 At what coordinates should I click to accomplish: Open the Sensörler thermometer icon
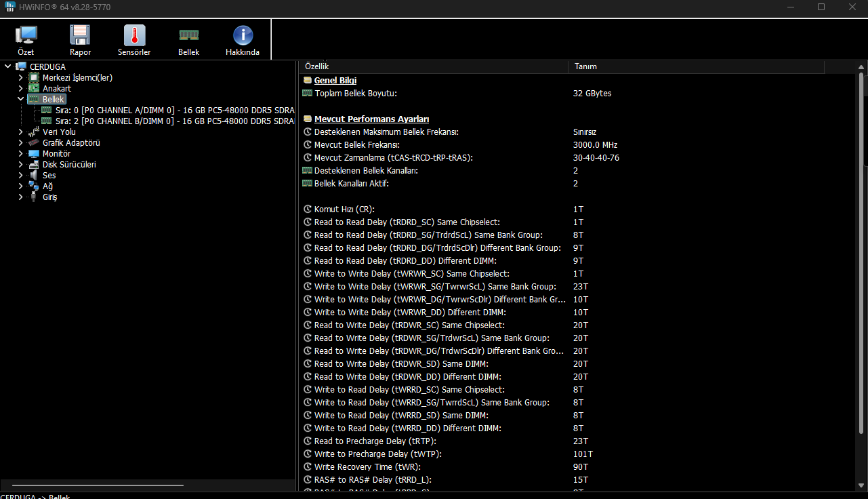(x=134, y=41)
